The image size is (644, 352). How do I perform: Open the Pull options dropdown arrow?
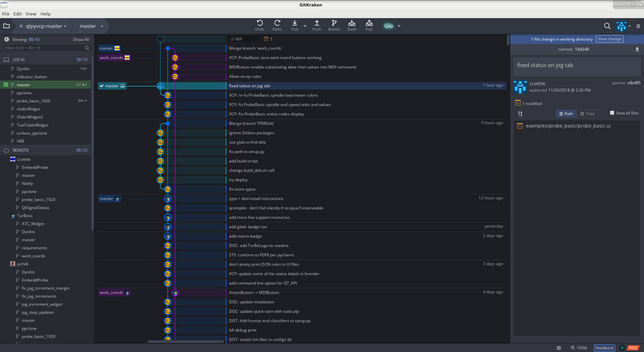(305, 26)
